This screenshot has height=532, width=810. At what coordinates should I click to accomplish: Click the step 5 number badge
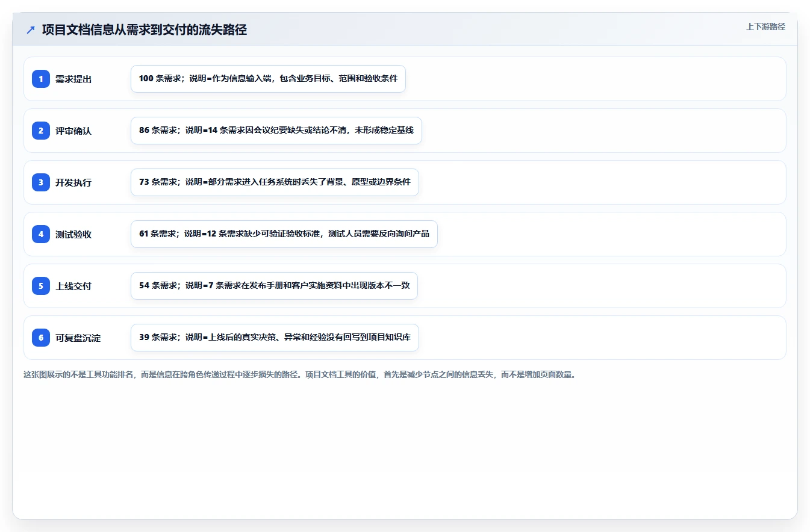41,286
